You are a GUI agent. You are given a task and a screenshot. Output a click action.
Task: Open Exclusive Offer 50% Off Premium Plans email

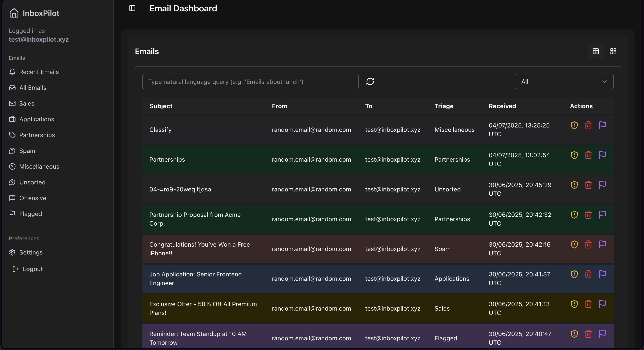pyautogui.click(x=203, y=308)
